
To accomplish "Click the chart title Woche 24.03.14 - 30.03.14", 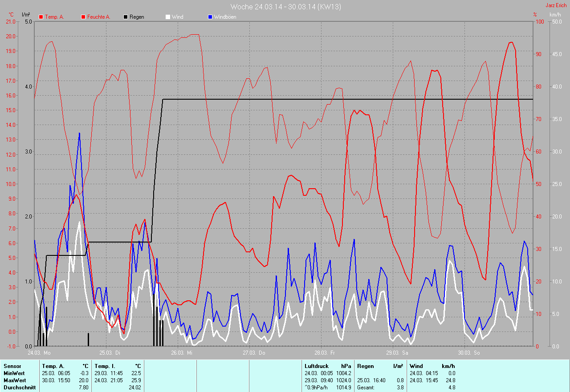I will click(285, 7).
